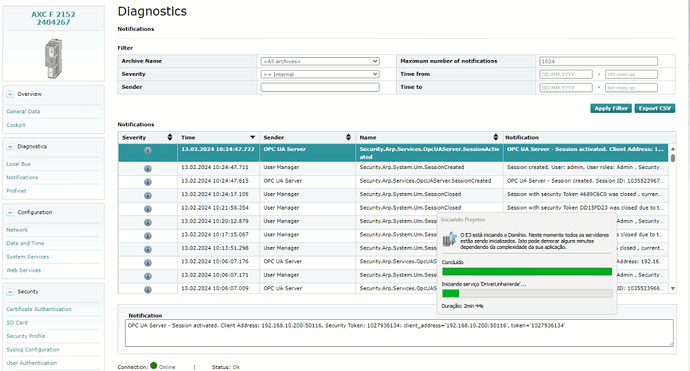
Task: Sort by Time column arrow
Action: pyautogui.click(x=253, y=137)
